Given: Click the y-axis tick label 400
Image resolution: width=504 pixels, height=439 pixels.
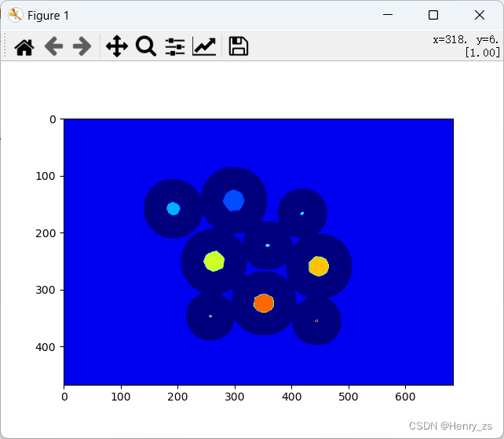Looking at the screenshot, I should 46,347.
